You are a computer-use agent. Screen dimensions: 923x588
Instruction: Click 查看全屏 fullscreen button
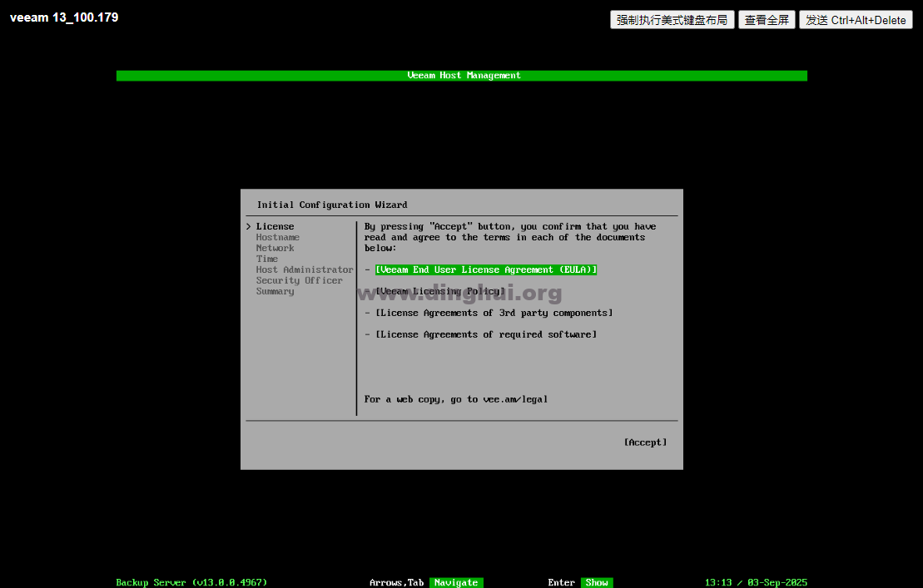[767, 19]
